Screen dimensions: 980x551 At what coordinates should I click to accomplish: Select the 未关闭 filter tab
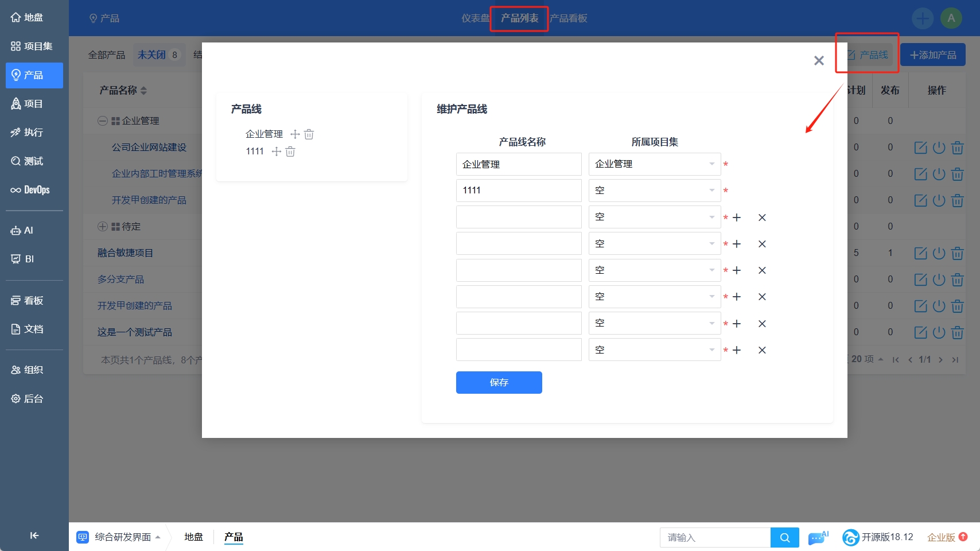click(159, 55)
